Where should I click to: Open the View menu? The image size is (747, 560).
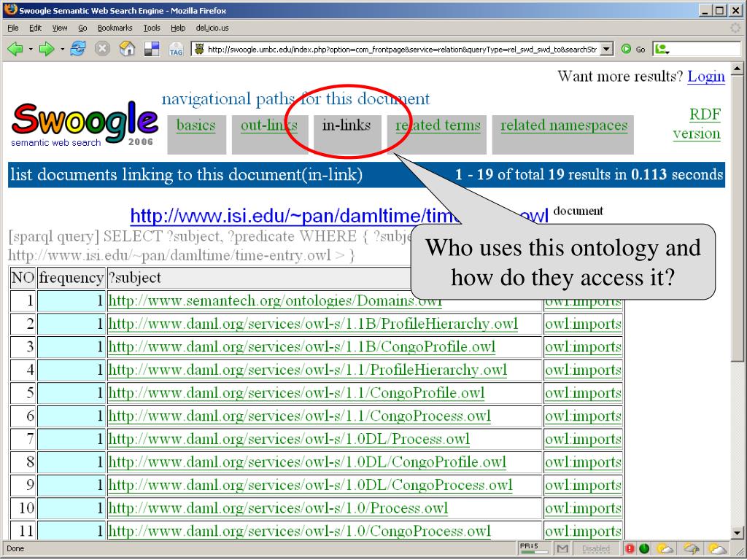[60, 28]
